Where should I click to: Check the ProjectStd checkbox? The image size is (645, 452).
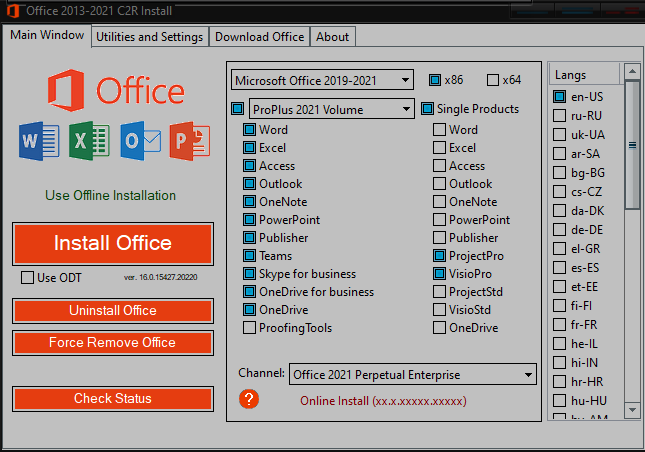tap(439, 292)
